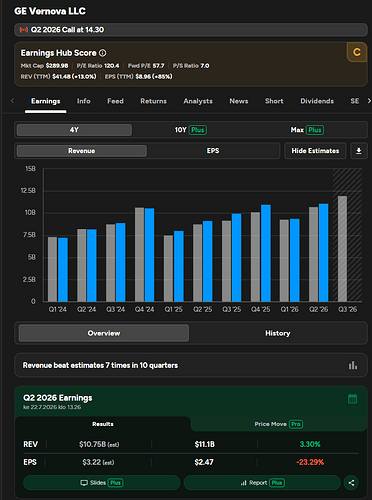The width and height of the screenshot is (372, 500).
Task: Click the Q1 '24 gray estimate bar
Action: pyautogui.click(x=52, y=269)
